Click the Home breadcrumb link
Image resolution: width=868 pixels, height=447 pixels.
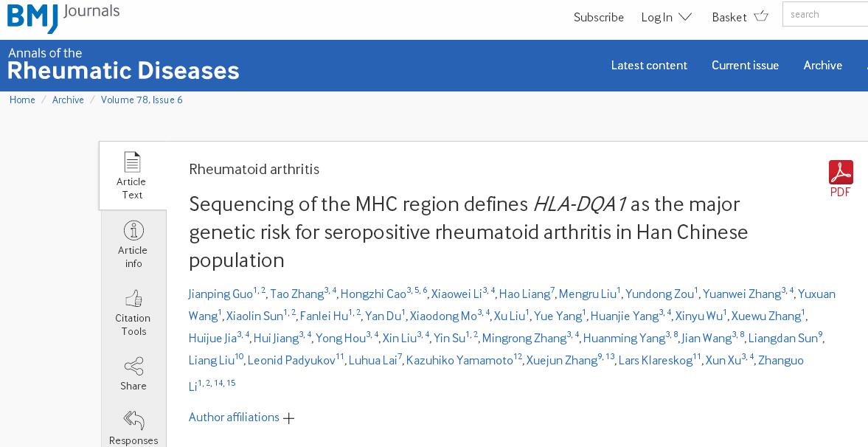point(22,100)
